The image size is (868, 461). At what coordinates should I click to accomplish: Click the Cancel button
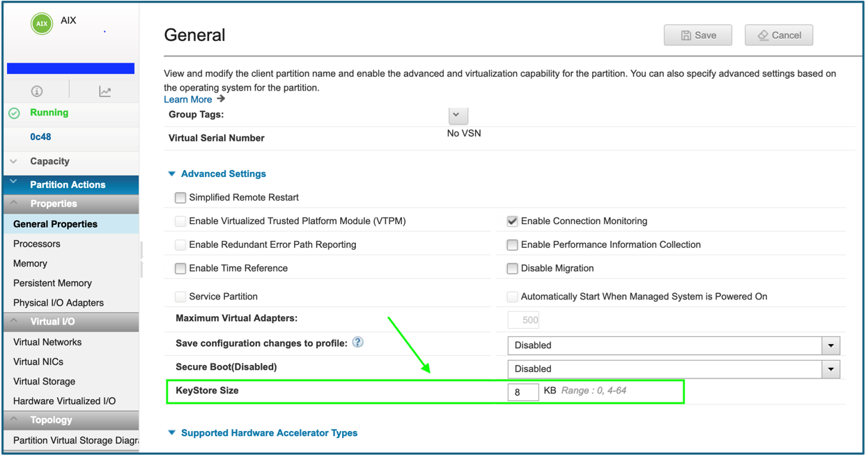(x=778, y=35)
